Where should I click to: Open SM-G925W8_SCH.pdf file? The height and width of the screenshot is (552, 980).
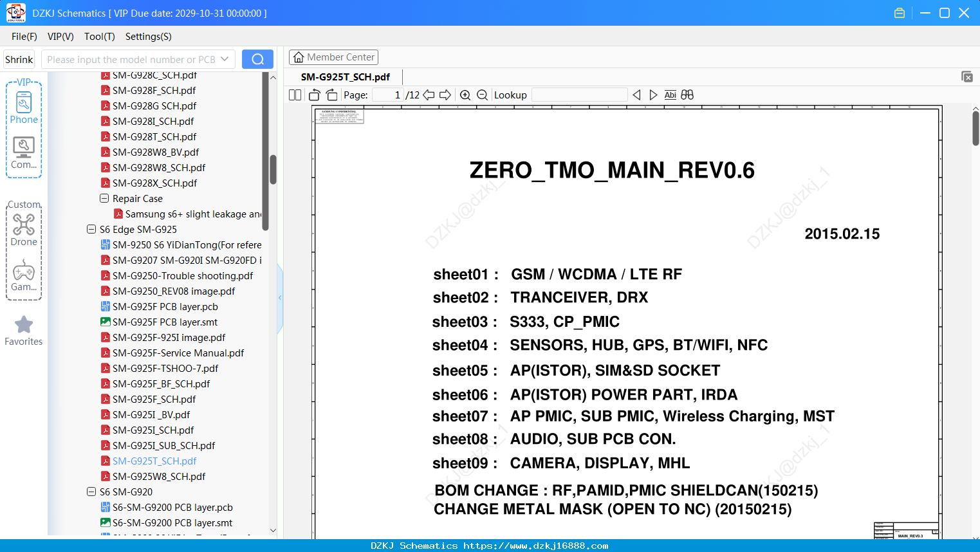pyautogui.click(x=159, y=477)
